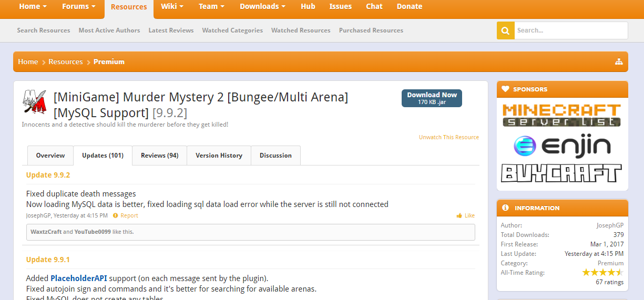
Task: Click the Download Now button
Action: coord(432,98)
